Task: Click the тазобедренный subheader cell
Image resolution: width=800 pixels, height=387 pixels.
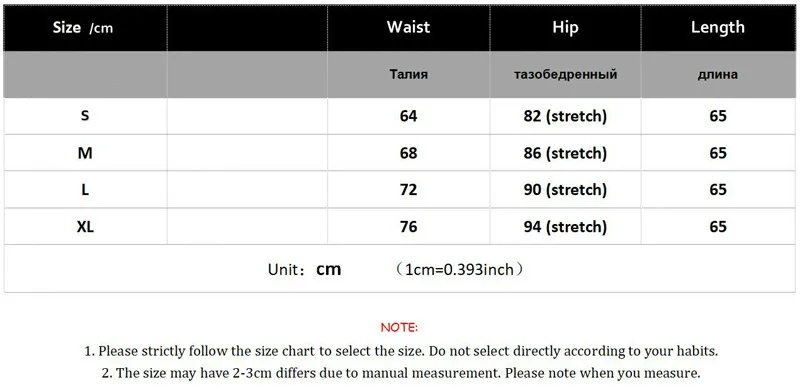Action: [x=565, y=74]
